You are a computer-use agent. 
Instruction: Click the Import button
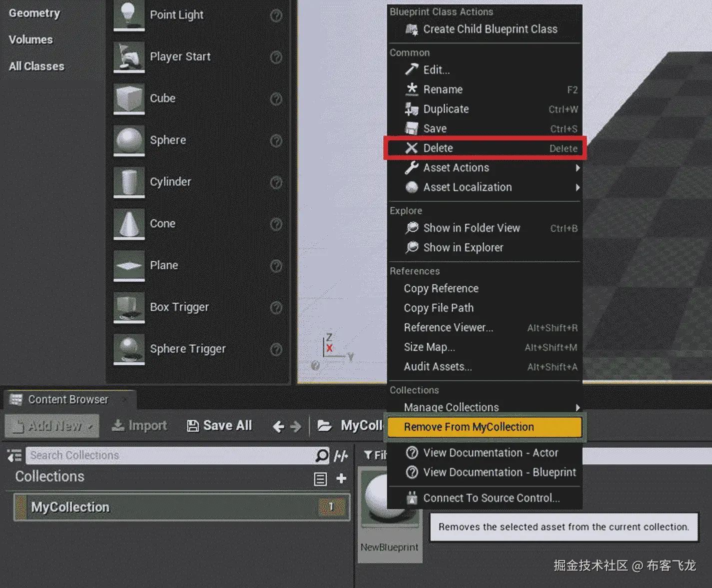(x=139, y=426)
